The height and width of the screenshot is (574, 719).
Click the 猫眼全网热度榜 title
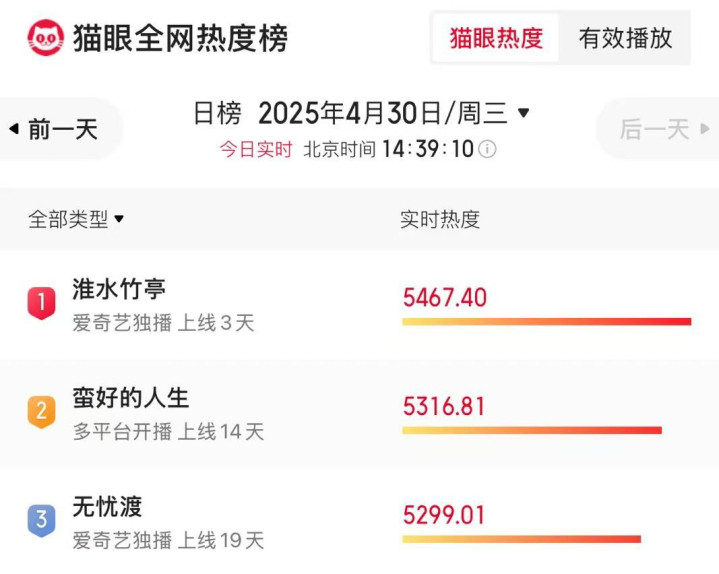tap(180, 38)
